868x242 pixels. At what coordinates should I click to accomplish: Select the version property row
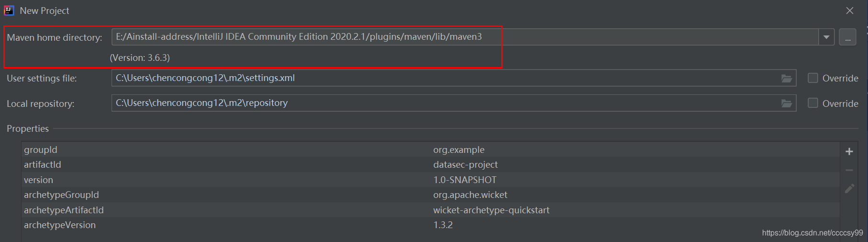click(x=431, y=180)
